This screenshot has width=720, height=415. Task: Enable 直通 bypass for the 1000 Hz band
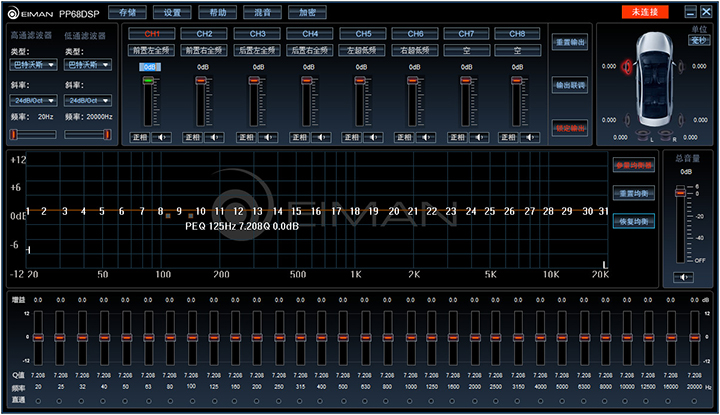coord(410,401)
